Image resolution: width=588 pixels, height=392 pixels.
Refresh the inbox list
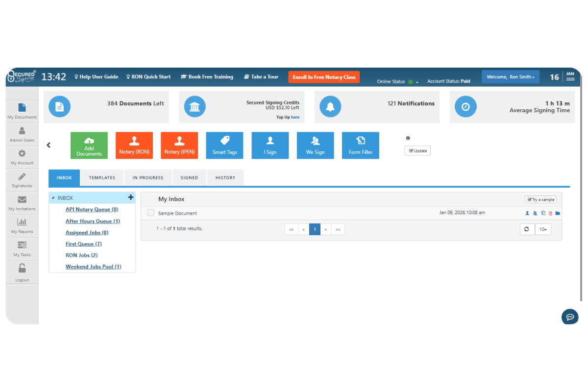point(527,229)
